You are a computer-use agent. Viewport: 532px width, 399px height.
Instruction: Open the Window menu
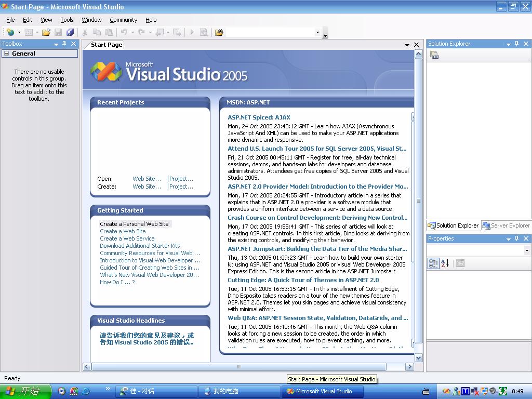(x=91, y=20)
